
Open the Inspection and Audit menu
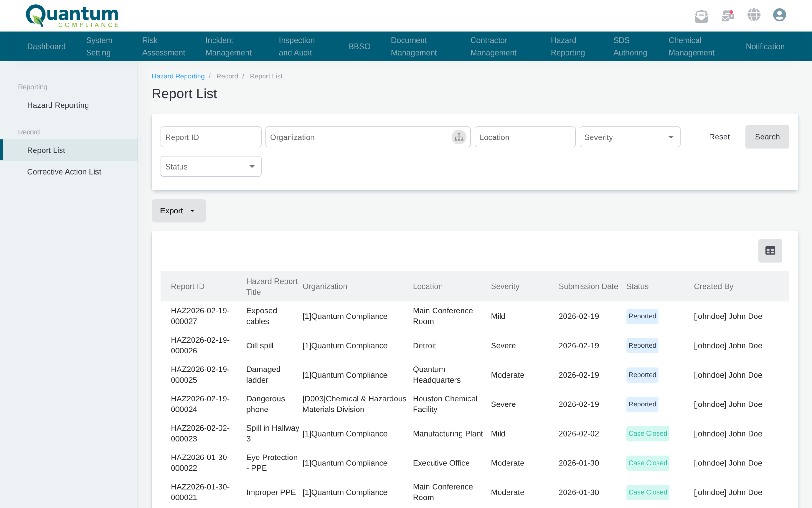[x=297, y=46]
